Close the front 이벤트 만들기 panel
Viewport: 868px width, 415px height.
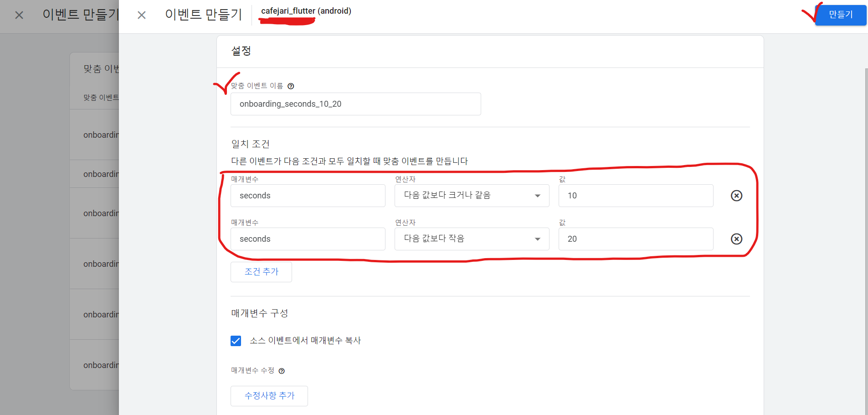coord(142,15)
